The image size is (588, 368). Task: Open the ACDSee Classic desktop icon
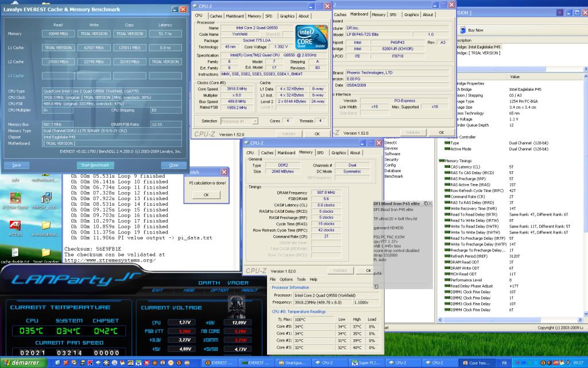[16, 198]
